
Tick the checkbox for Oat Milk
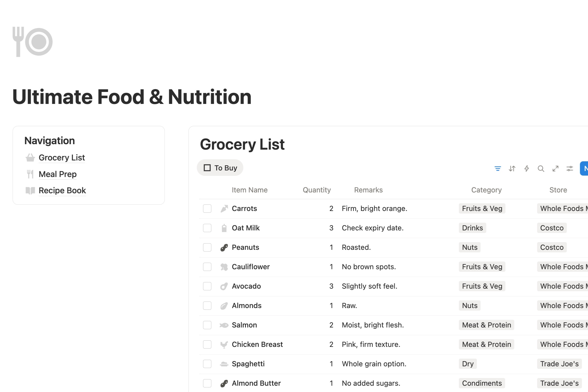tap(207, 228)
